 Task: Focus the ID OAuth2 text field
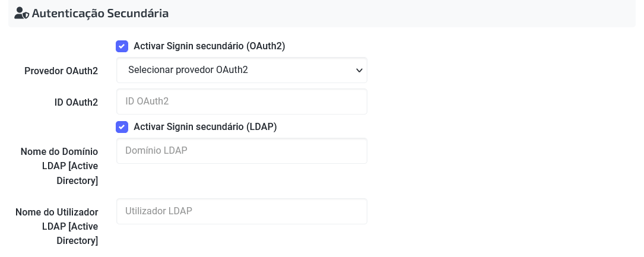tap(242, 101)
